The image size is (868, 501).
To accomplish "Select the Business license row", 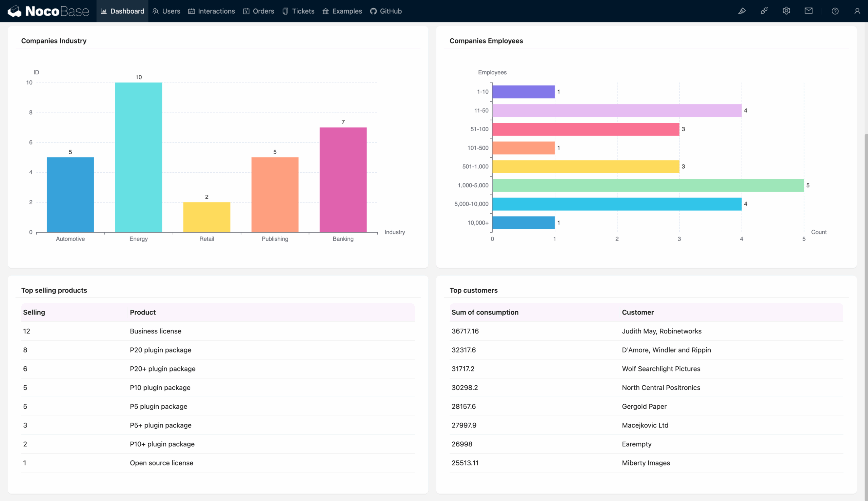I will point(155,331).
